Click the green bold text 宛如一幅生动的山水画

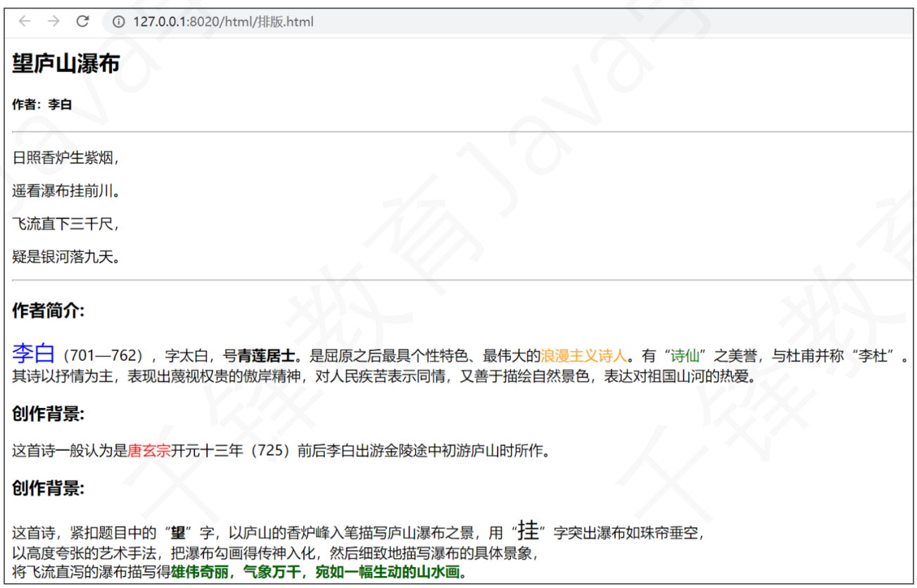(387, 571)
